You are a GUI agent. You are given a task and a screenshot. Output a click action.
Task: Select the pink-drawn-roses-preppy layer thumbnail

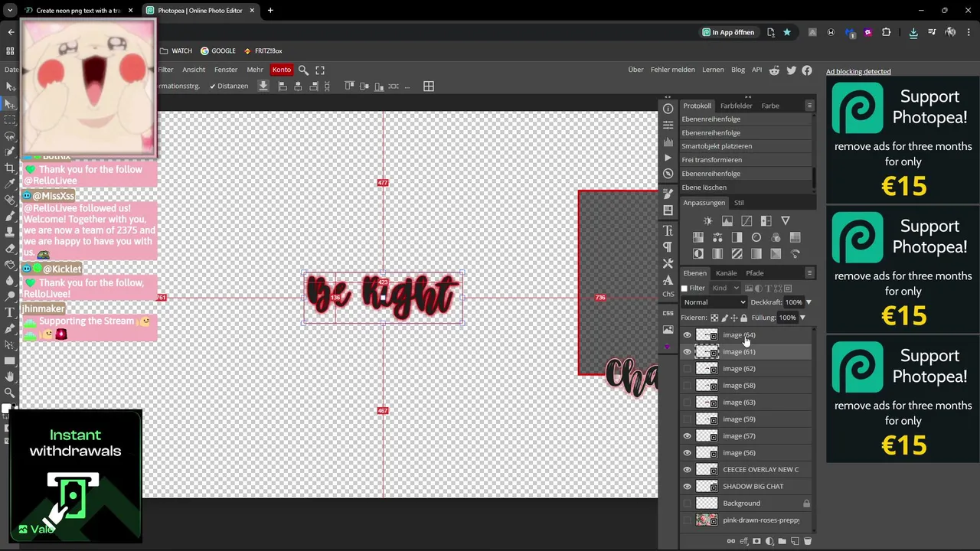point(707,520)
